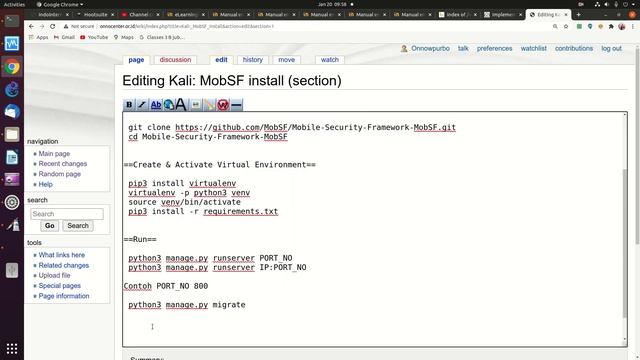Open Terminal from Ubuntu dock
Image resolution: width=640 pixels, height=360 pixels.
click(x=12, y=20)
